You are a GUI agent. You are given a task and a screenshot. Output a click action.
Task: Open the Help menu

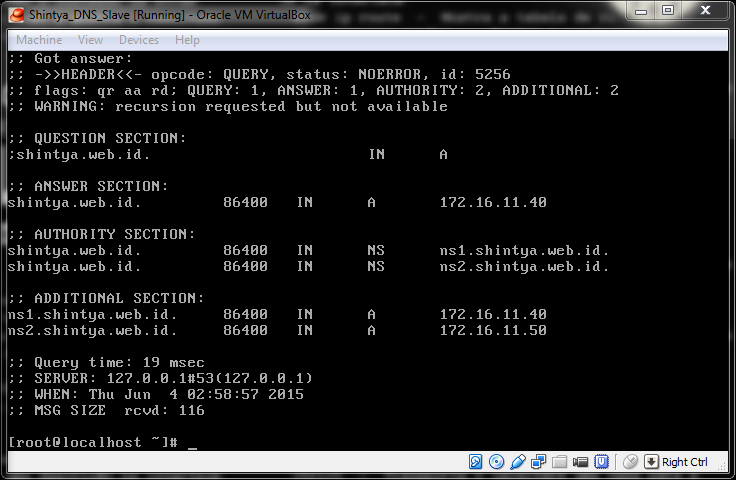pyautogui.click(x=187, y=40)
